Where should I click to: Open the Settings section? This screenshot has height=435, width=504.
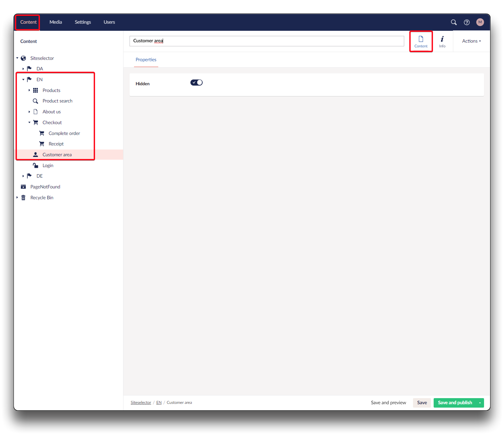pyautogui.click(x=83, y=22)
